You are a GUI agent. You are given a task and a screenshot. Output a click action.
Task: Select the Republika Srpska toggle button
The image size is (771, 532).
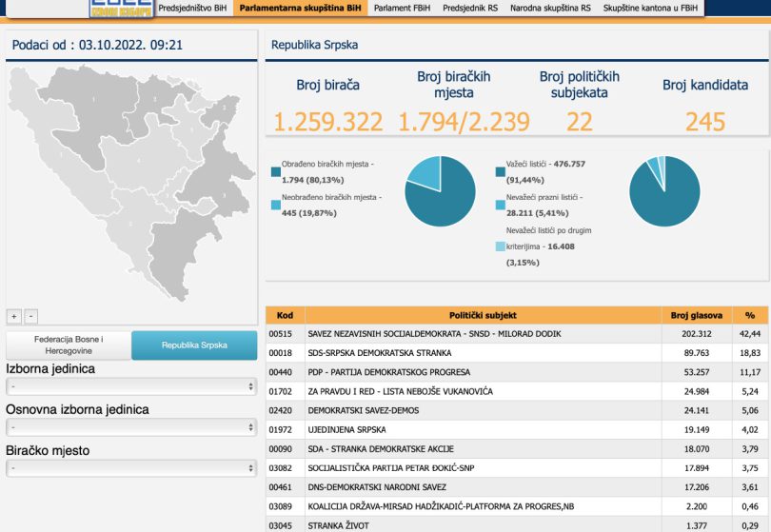pyautogui.click(x=194, y=345)
